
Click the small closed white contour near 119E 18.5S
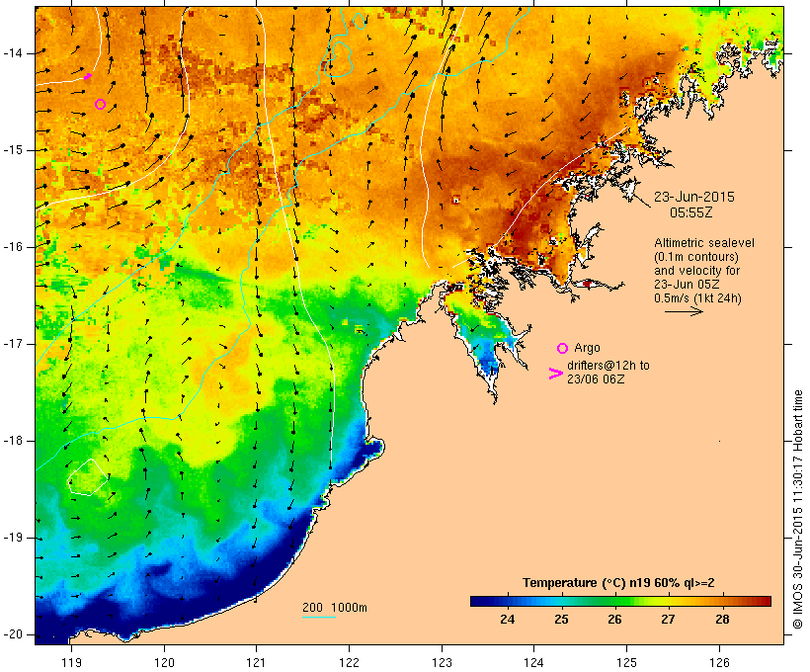click(x=88, y=477)
